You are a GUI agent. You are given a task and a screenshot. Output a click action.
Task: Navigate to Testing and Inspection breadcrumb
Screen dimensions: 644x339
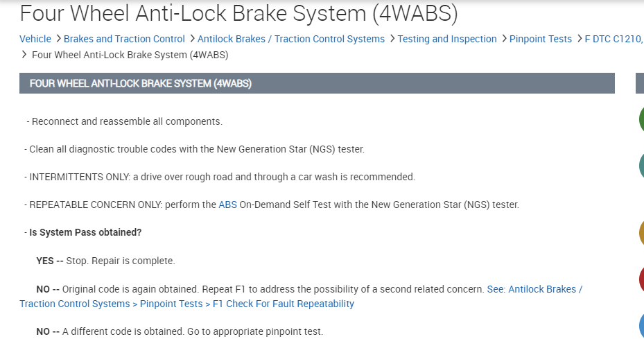447,39
